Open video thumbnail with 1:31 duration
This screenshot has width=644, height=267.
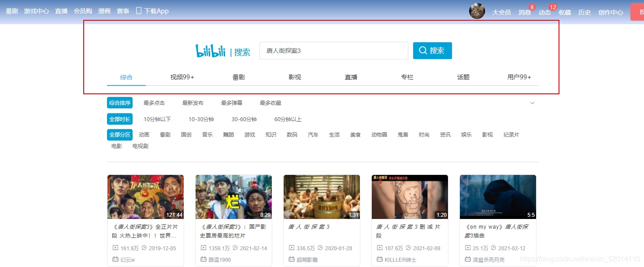click(x=322, y=197)
